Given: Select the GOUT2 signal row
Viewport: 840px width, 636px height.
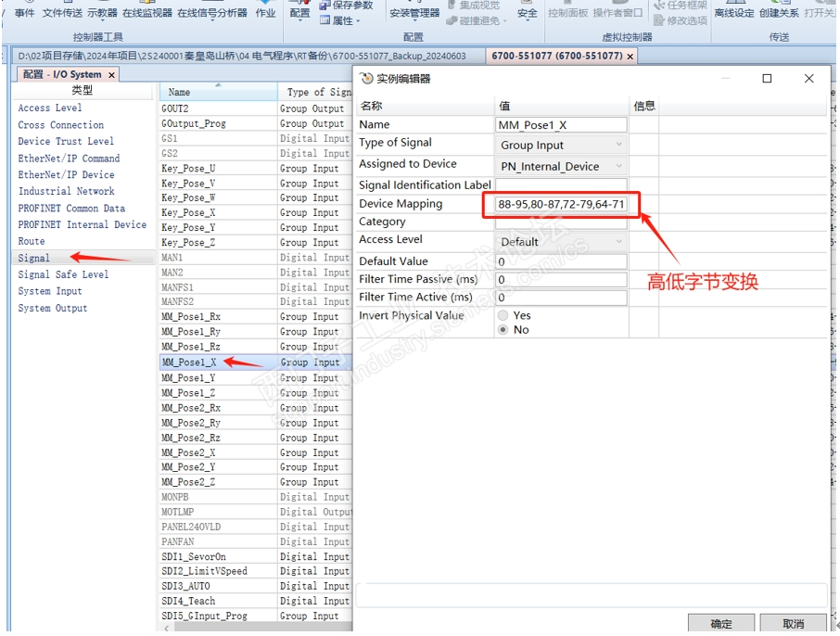Looking at the screenshot, I should [x=256, y=108].
